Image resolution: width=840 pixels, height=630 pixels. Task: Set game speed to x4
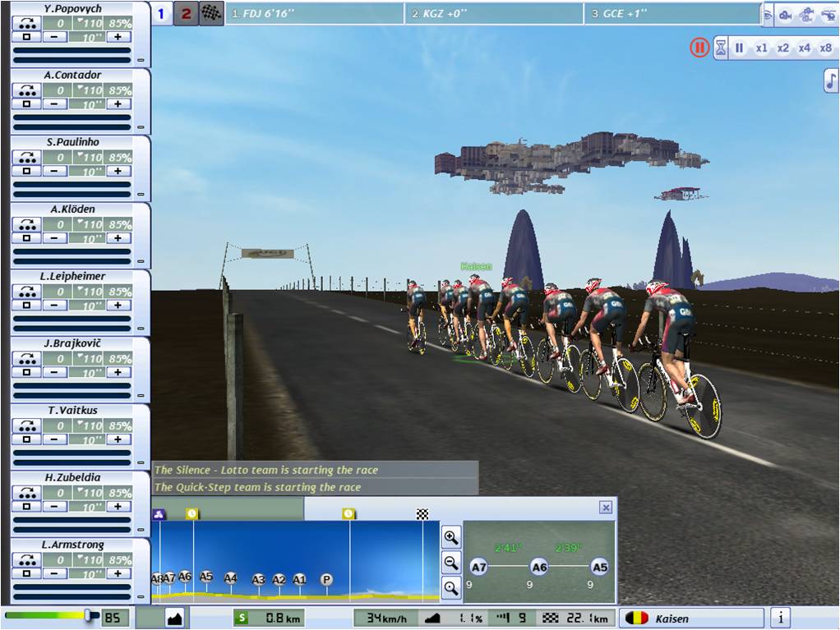coord(804,48)
